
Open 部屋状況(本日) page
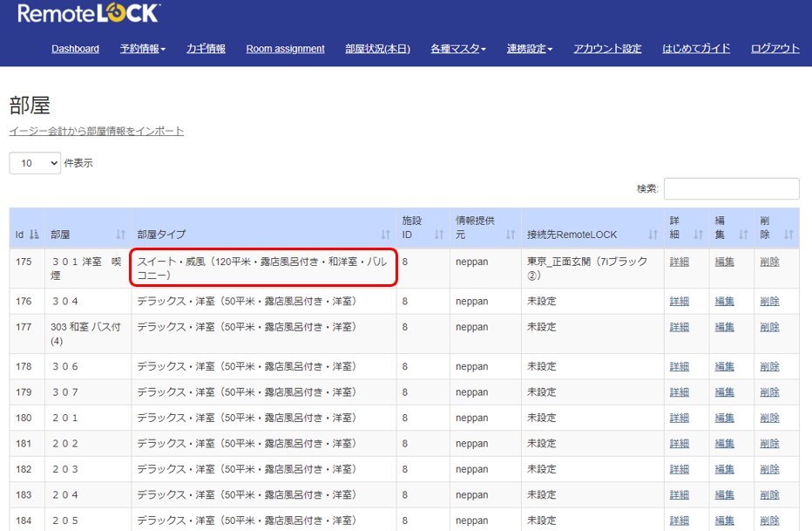[x=377, y=49]
